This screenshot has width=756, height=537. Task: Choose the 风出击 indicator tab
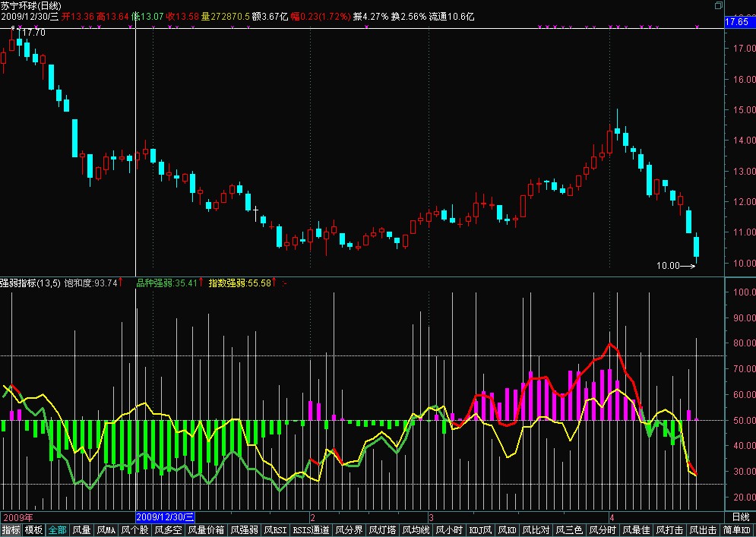tap(703, 530)
